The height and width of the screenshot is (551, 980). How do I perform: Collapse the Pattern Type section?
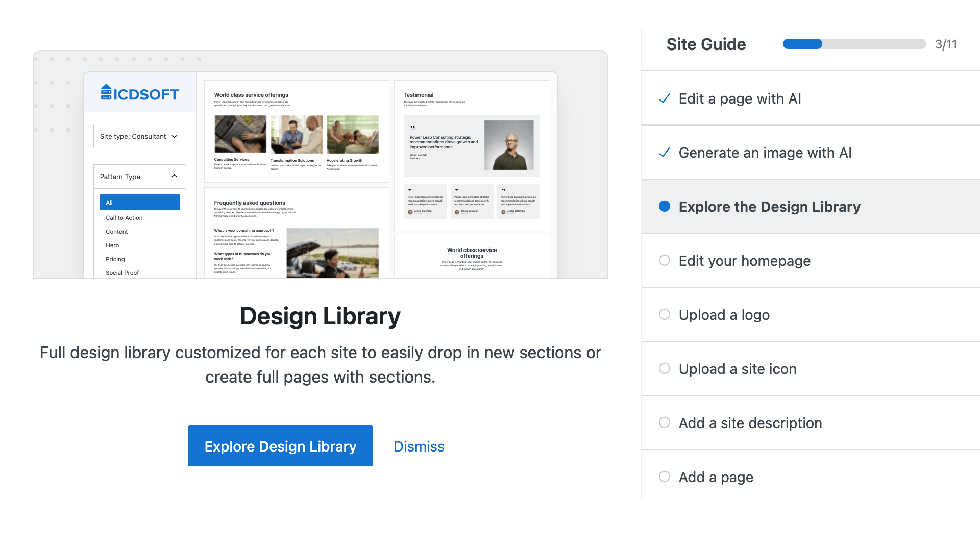pos(174,176)
